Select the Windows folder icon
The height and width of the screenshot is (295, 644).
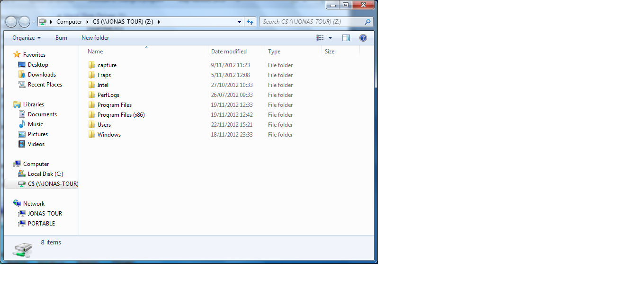pyautogui.click(x=91, y=135)
